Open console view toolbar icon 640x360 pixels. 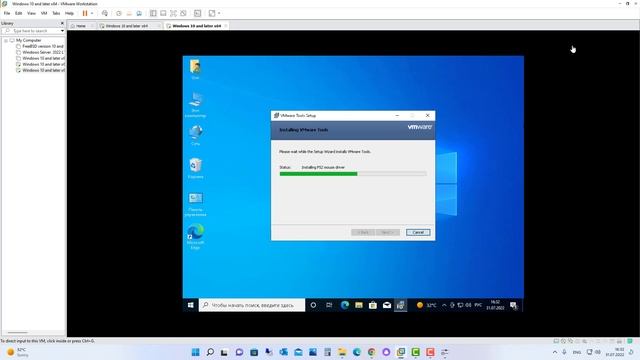click(198, 13)
